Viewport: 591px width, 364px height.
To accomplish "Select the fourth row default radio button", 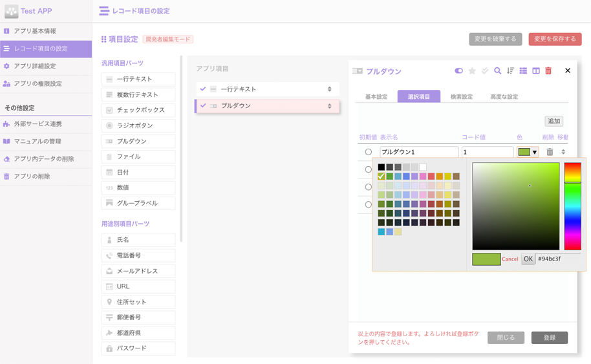I will pyautogui.click(x=369, y=204).
